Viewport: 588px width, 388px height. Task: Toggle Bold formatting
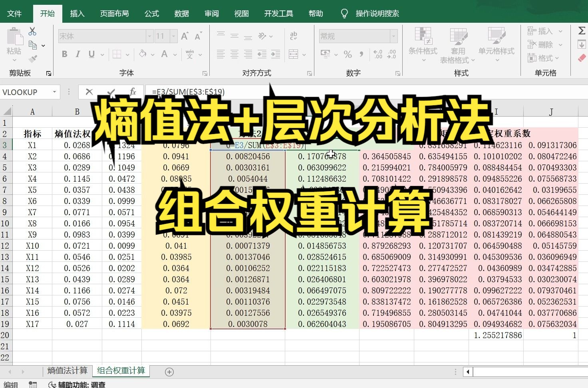(64, 54)
